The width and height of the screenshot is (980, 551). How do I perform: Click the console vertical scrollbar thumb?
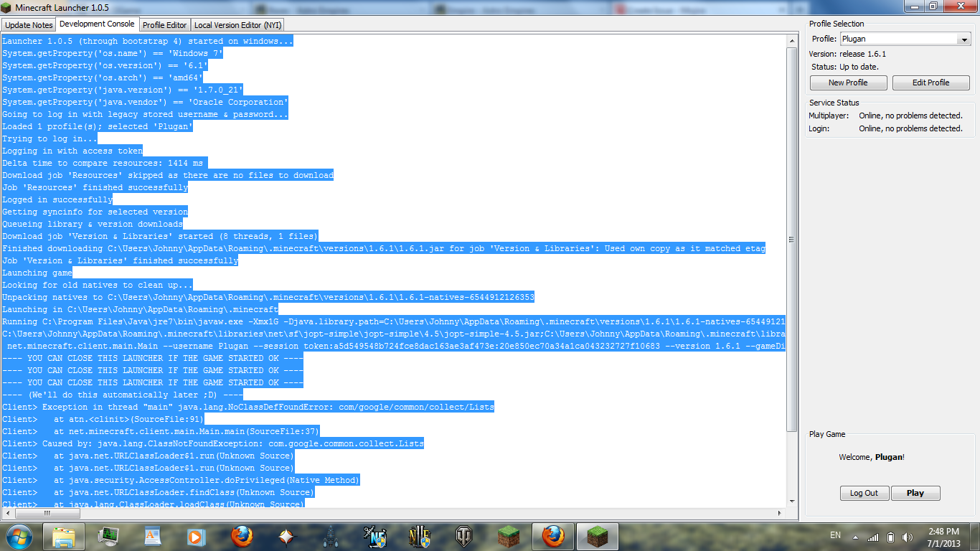792,240
